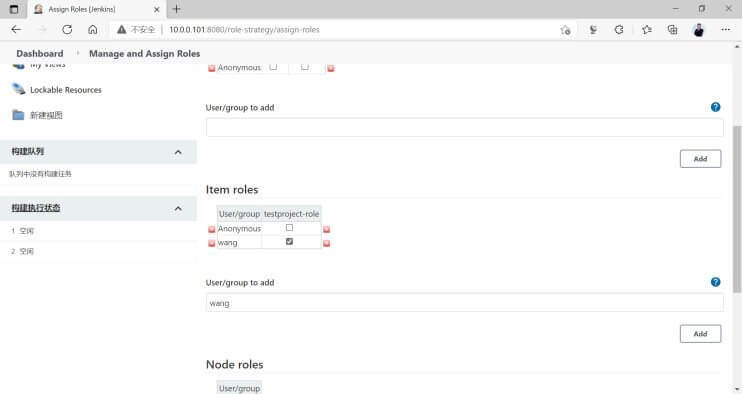Click the 队列中没有构建任务 message
Image resolution: width=742 pixels, height=394 pixels.
point(40,174)
